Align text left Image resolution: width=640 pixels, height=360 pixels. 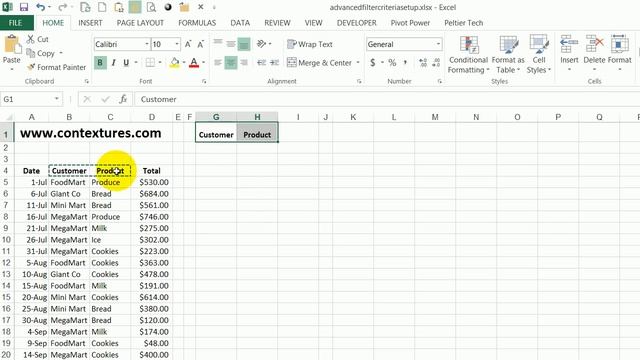[218, 62]
